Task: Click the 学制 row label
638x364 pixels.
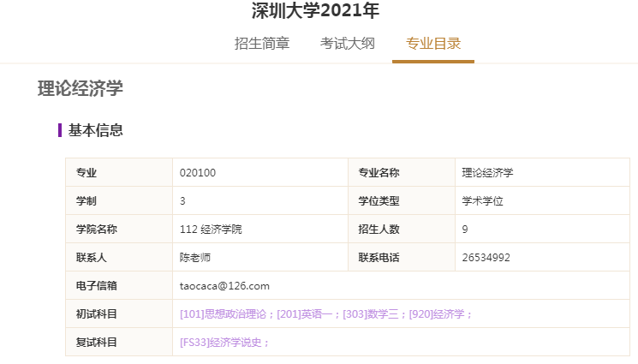Action: (x=86, y=201)
